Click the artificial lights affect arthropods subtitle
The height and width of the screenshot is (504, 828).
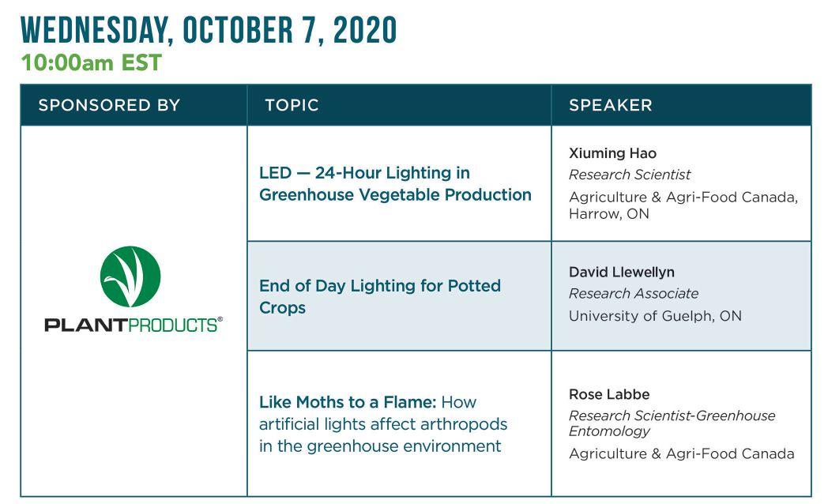[x=382, y=424]
